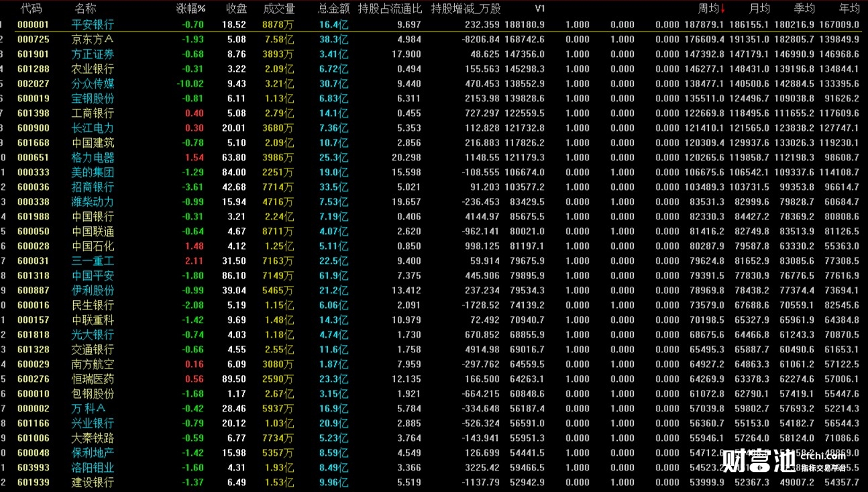The height and width of the screenshot is (492, 868).
Task: Select the 中联重科 stock name
Action: [93, 320]
